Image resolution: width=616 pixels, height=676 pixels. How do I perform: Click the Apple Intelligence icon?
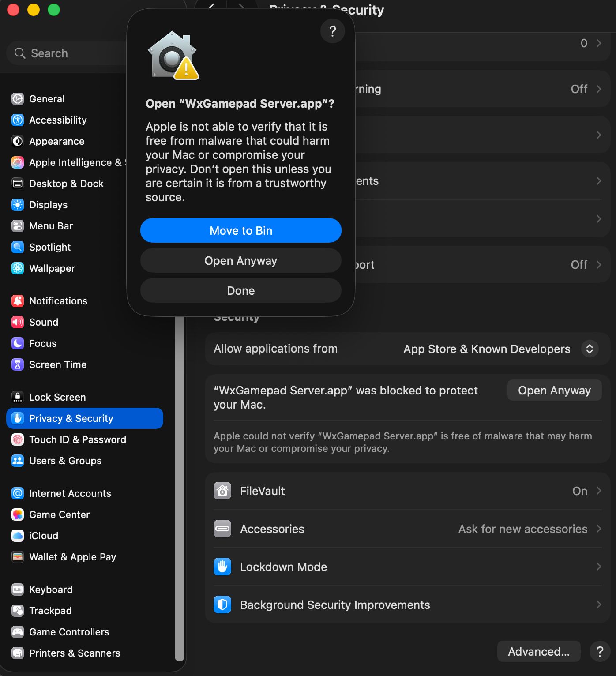tap(18, 162)
